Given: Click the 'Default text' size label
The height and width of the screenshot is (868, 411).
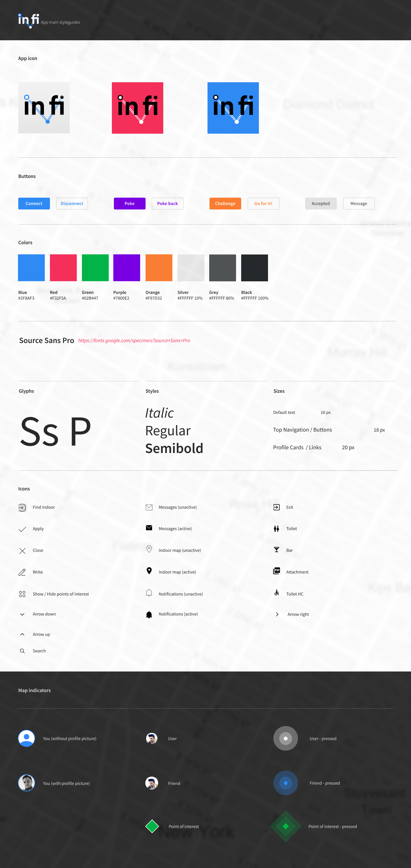Looking at the screenshot, I should (284, 412).
